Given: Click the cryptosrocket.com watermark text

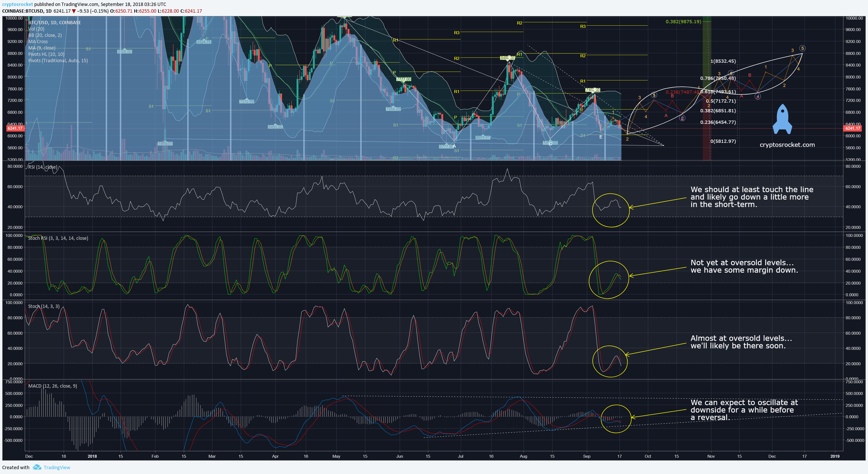Looking at the screenshot, I should click(787, 145).
